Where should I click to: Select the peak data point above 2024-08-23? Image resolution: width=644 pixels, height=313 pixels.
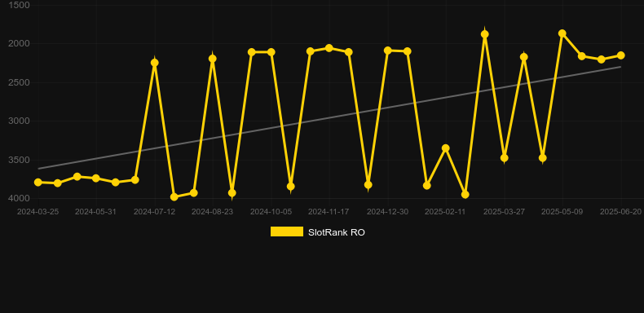[212, 59]
